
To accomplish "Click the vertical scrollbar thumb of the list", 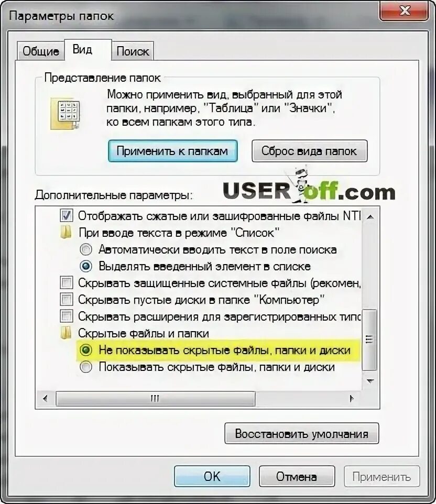I will [370, 339].
